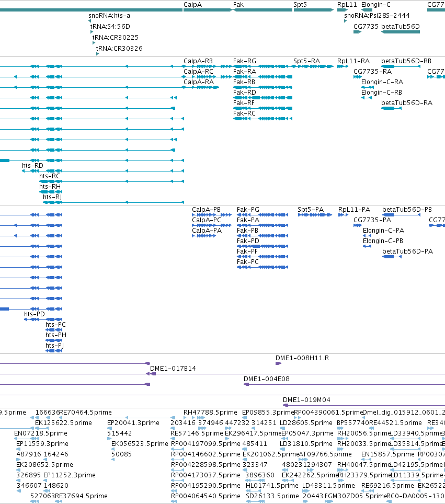Image resolution: width=445 pixels, height=504 pixels.
Task: Select the AT09766.5prime EST label
Action: point(325,454)
